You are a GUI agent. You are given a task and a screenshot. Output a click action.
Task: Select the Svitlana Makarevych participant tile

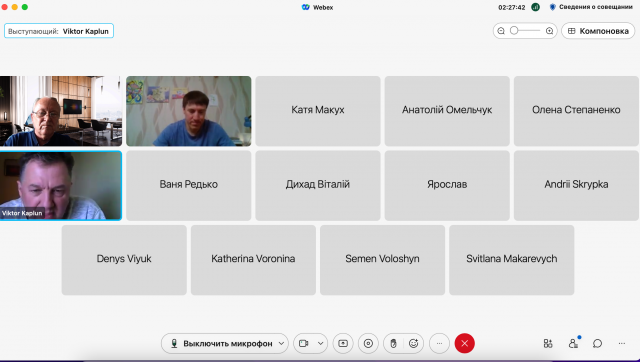tap(511, 260)
